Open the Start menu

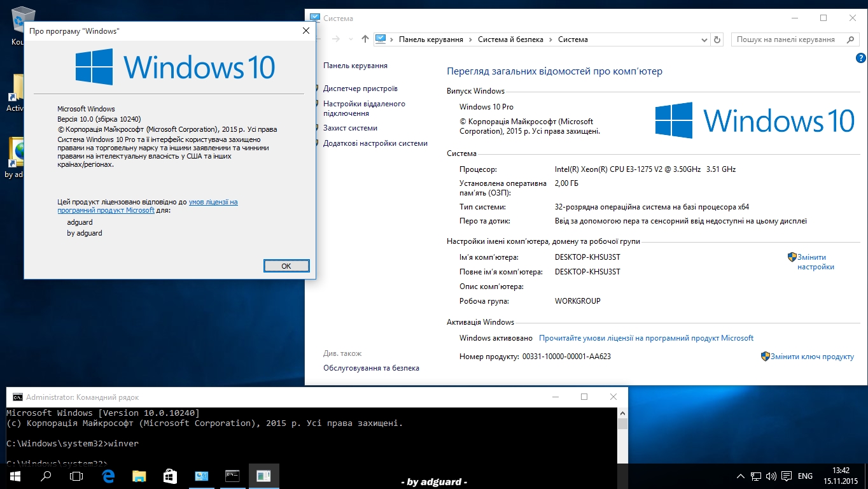pyautogui.click(x=15, y=476)
